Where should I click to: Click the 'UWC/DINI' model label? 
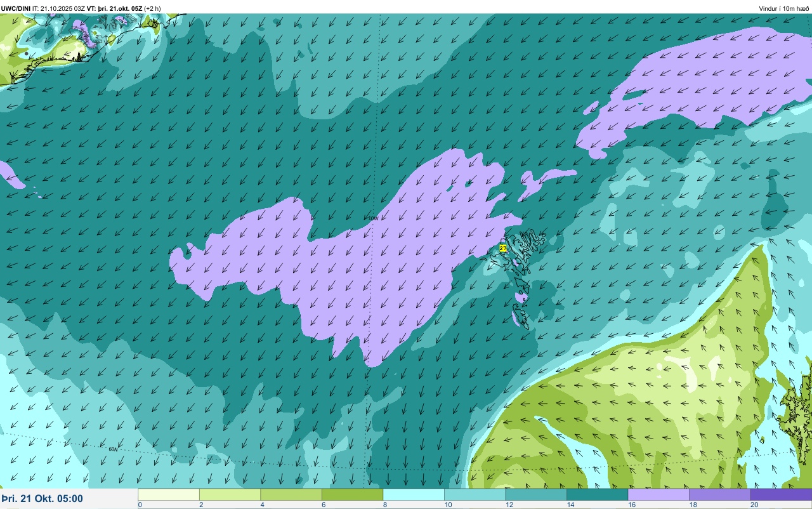(x=16, y=8)
